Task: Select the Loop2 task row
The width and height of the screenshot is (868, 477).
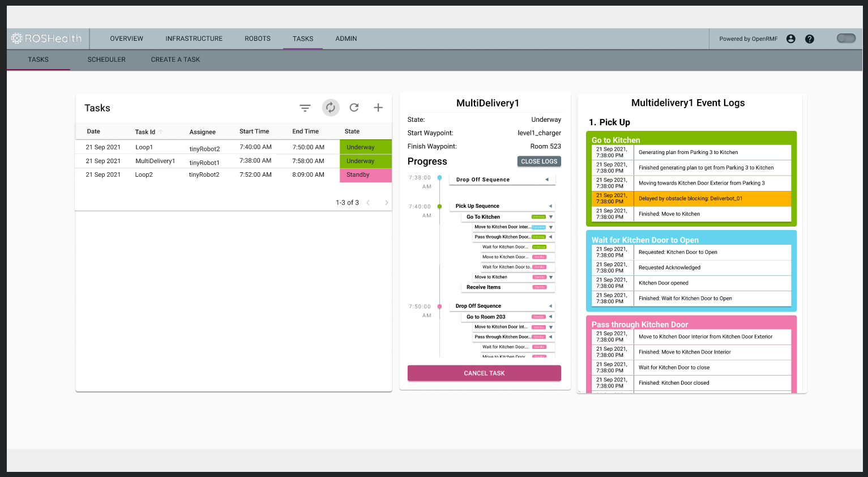Action: [x=226, y=174]
